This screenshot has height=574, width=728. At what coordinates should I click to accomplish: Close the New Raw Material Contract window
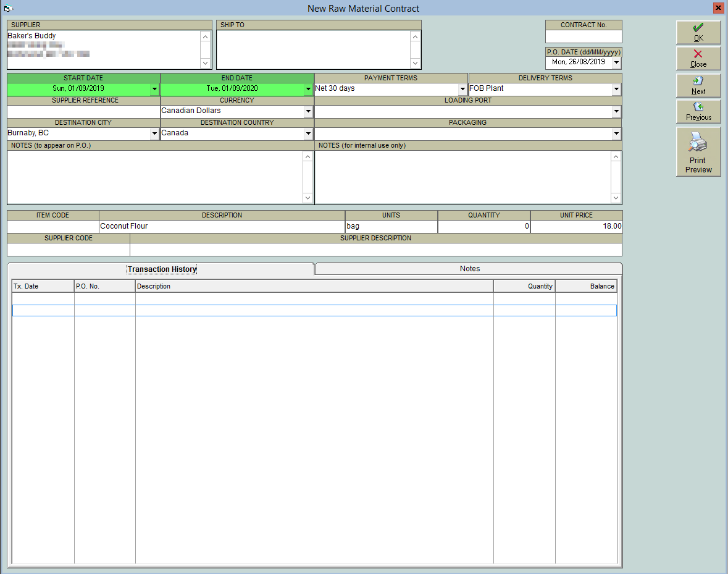[718, 8]
